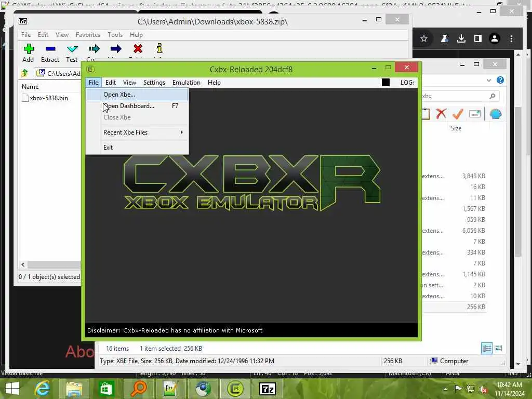Choose Open Dashboard... menu entry
This screenshot has width=532, height=399.
pos(137,106)
